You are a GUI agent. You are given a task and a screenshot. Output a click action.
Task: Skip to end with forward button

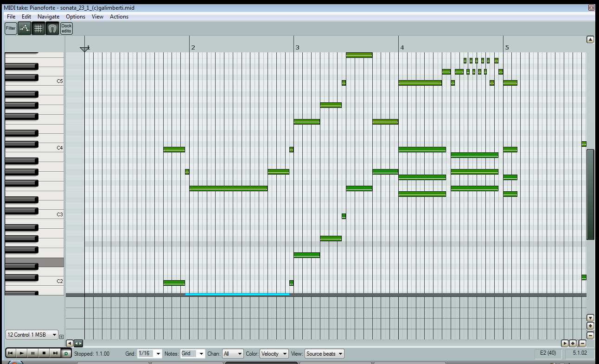coord(55,353)
